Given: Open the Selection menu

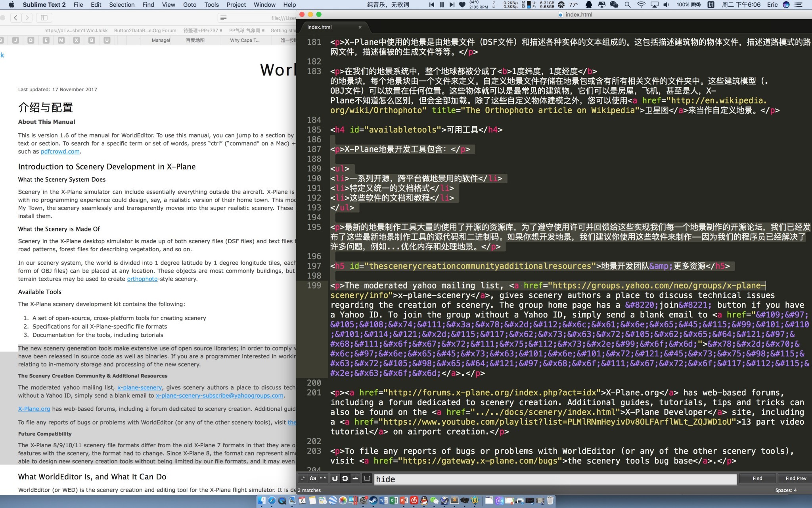Looking at the screenshot, I should [122, 5].
